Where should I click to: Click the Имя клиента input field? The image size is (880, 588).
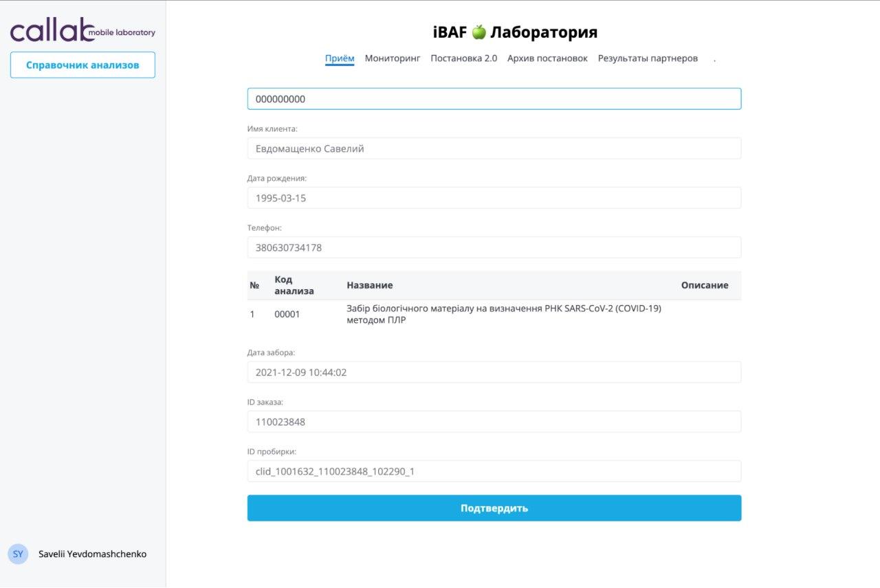pyautogui.click(x=494, y=148)
